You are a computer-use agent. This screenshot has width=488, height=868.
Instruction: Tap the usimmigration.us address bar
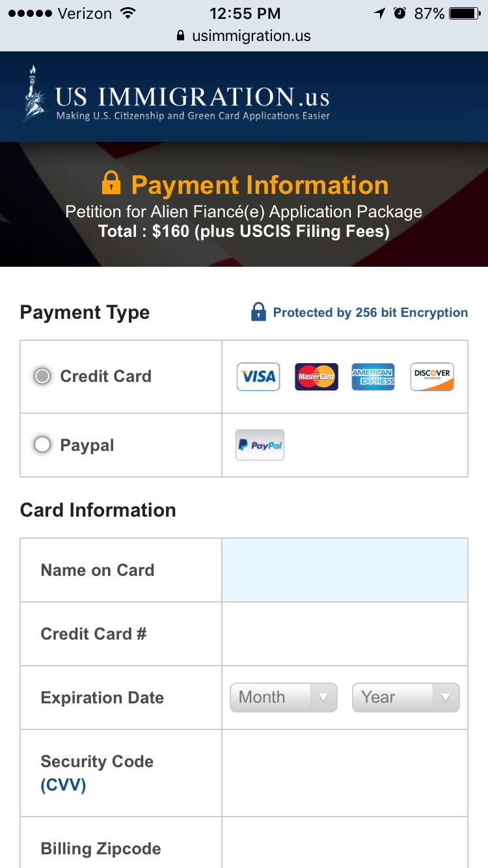(x=244, y=36)
